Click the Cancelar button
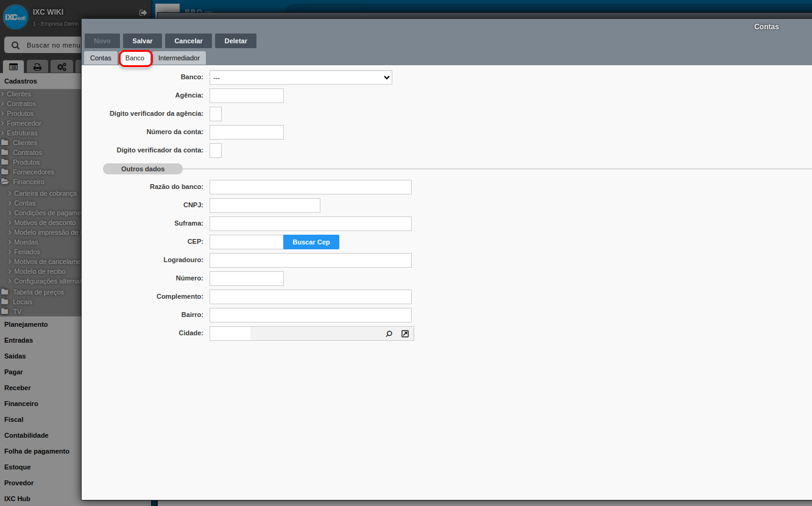The height and width of the screenshot is (506, 812). pyautogui.click(x=188, y=41)
